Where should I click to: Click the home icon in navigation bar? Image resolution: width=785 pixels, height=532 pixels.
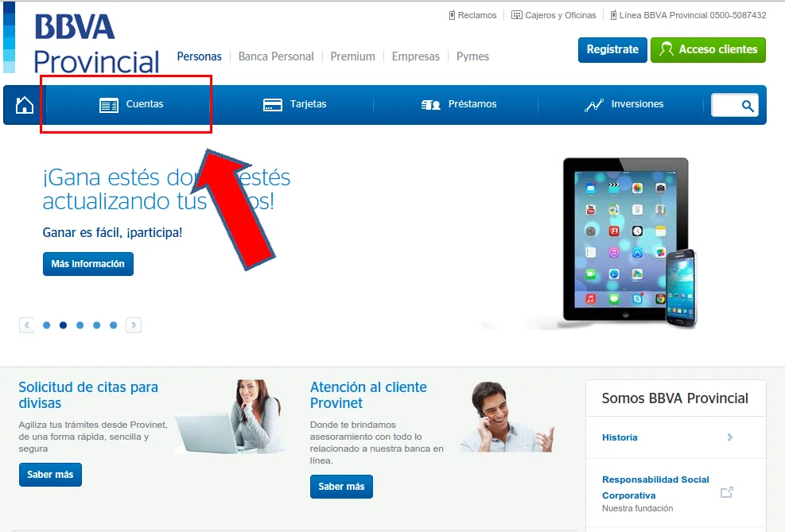point(25,105)
